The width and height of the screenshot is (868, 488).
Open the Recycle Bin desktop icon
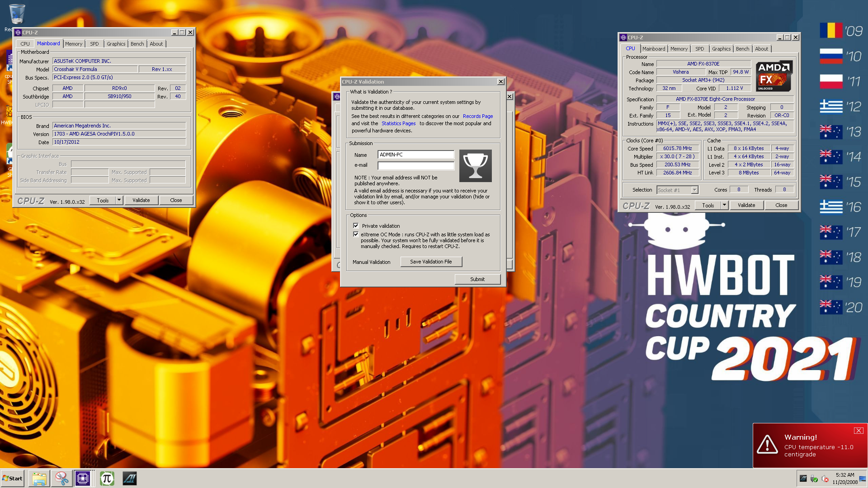point(17,14)
